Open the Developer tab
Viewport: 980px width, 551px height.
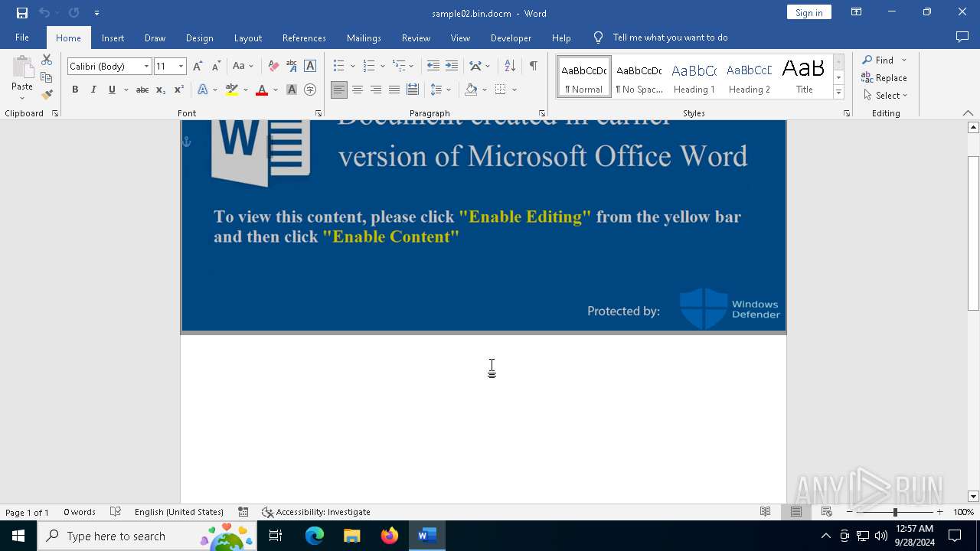pos(511,37)
